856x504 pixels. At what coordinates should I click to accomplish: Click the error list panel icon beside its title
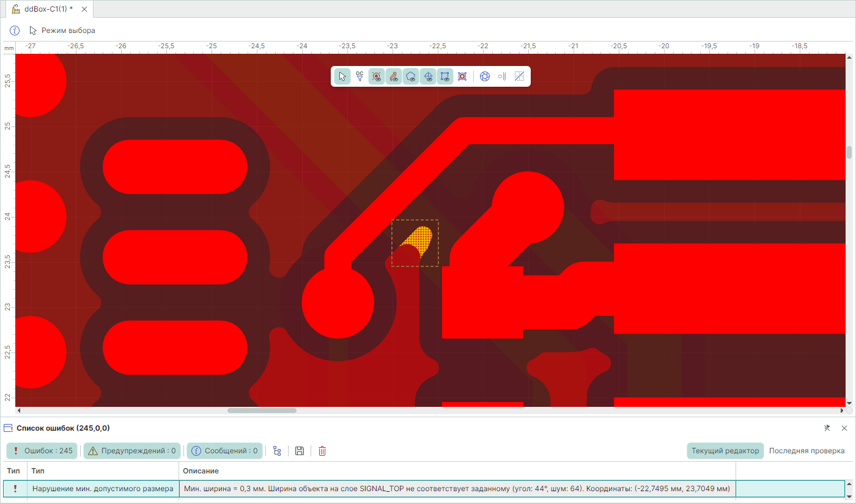click(x=9, y=428)
